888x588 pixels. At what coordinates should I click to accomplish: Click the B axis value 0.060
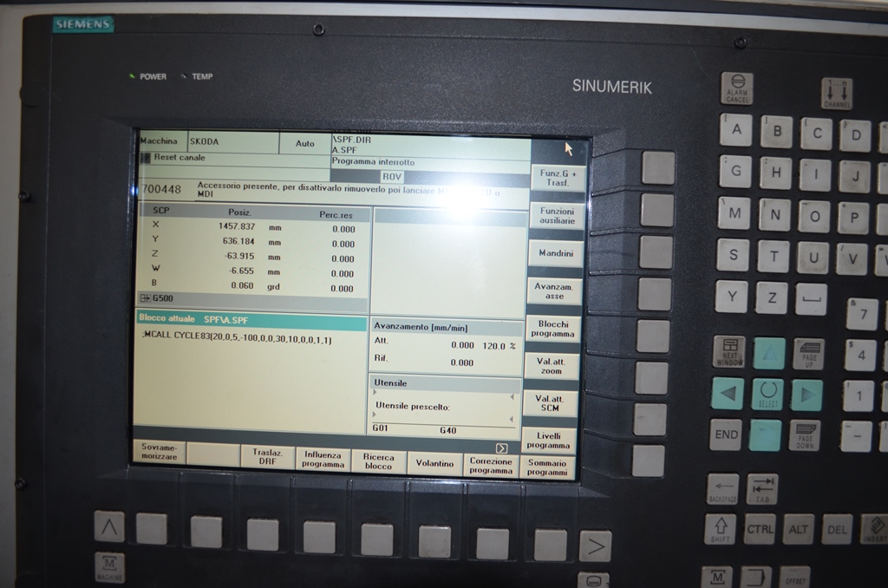[242, 285]
